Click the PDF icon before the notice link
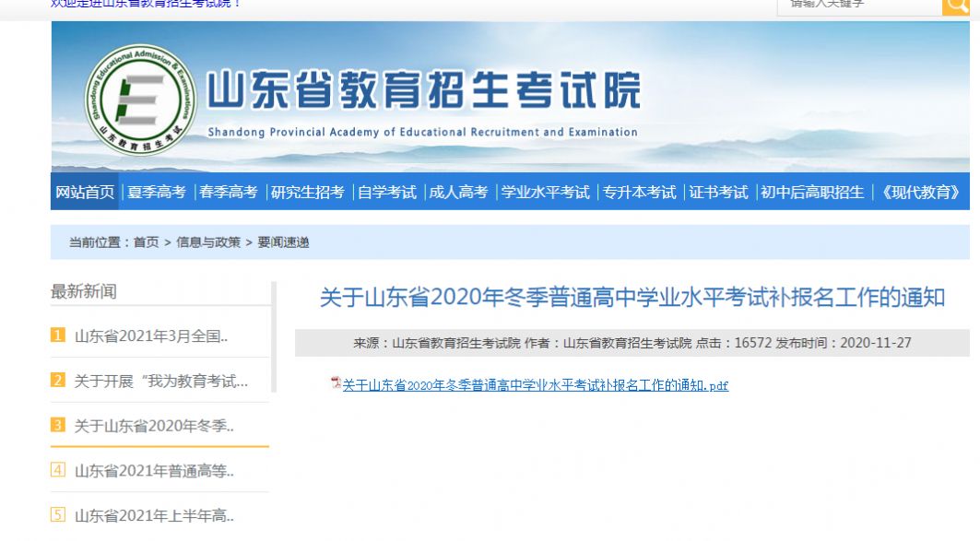980x541 pixels. click(334, 385)
